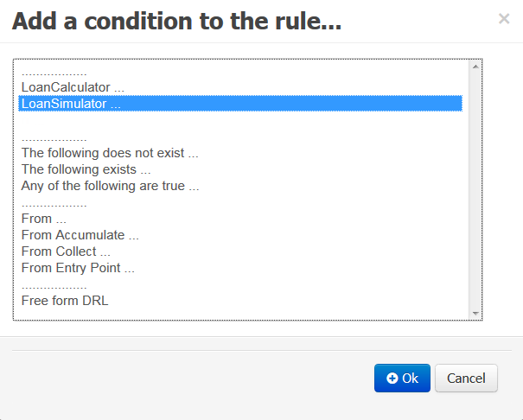Choose 'The following does not exist' option
This screenshot has height=420, width=523.
click(x=110, y=153)
